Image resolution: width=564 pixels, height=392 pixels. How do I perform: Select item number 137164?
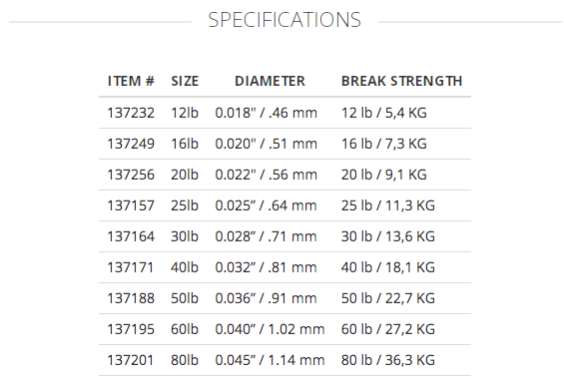click(131, 236)
